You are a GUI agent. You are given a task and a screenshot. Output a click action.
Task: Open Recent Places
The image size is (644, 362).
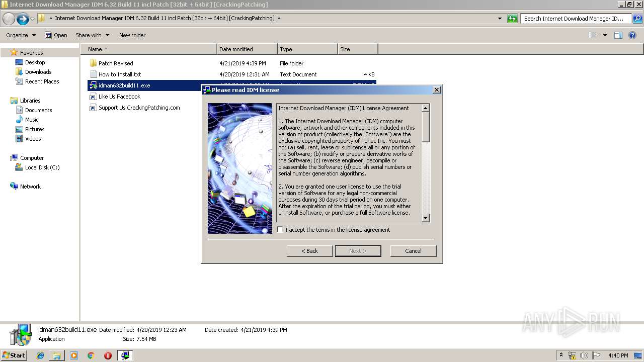pos(42,81)
